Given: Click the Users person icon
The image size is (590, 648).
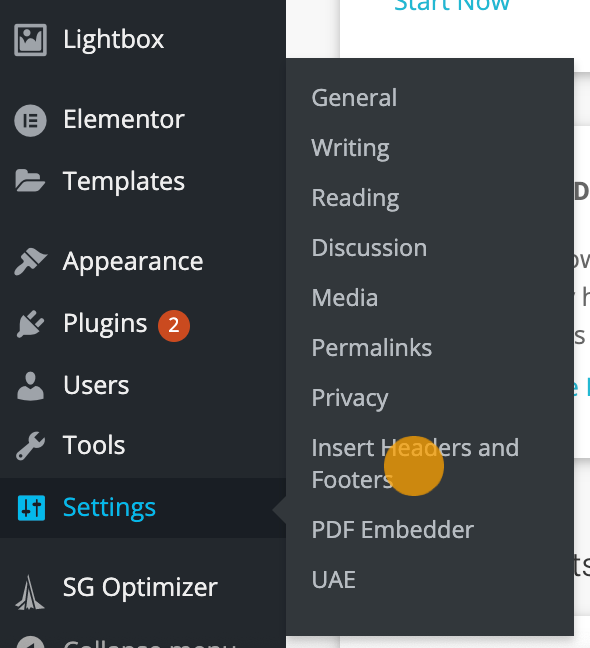Looking at the screenshot, I should point(30,386).
